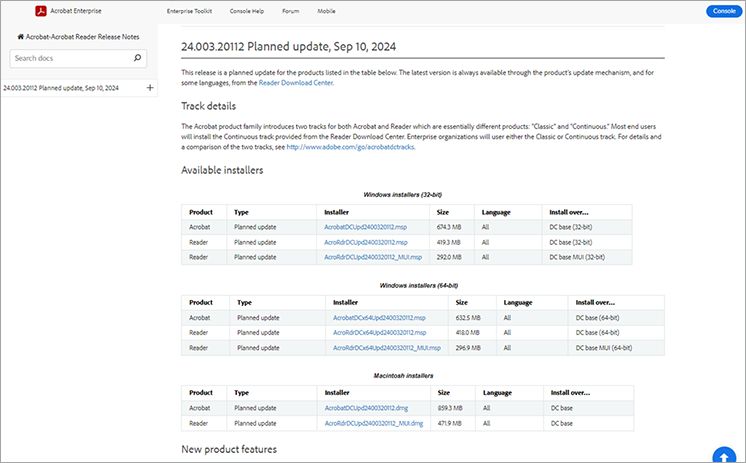Go to the Forum page
Viewport: 746px width, 463px height.
coord(290,11)
